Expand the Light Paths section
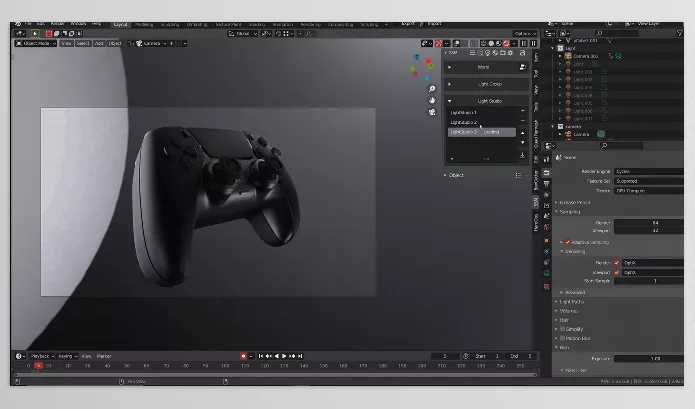The image size is (695, 409). tap(571, 302)
